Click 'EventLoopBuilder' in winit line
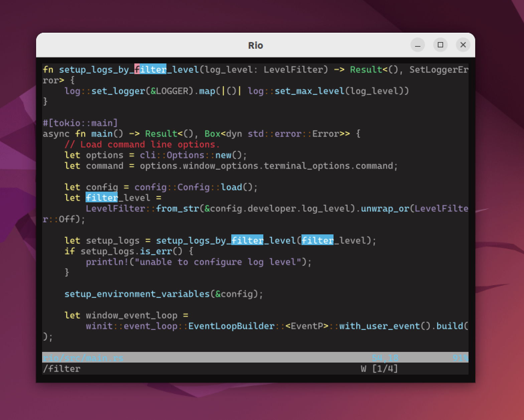Image resolution: width=524 pixels, height=420 pixels. click(x=231, y=326)
